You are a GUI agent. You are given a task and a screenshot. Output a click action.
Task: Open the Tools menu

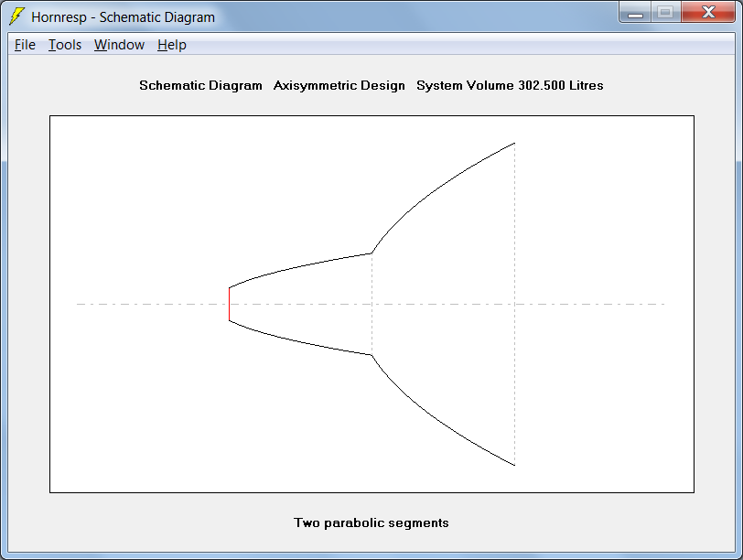65,45
